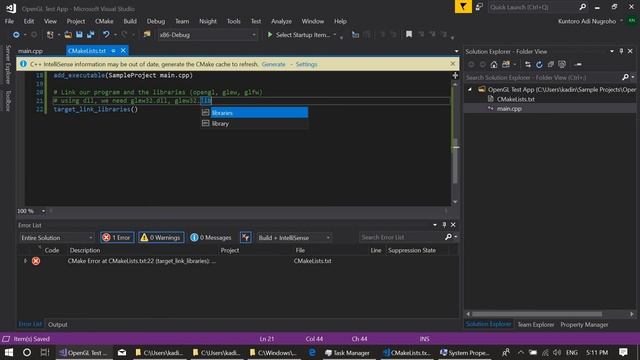Image resolution: width=640 pixels, height=360 pixels.
Task: Click the Search Error List input field
Action: click(x=401, y=237)
